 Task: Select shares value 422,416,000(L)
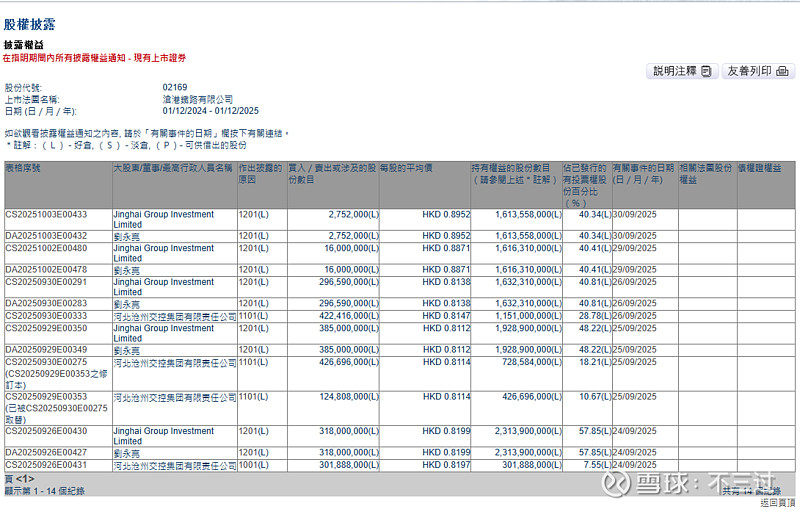click(x=349, y=316)
